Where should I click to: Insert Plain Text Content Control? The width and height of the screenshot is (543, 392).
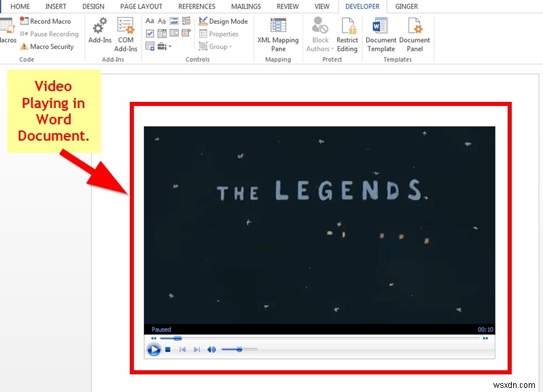click(x=162, y=21)
